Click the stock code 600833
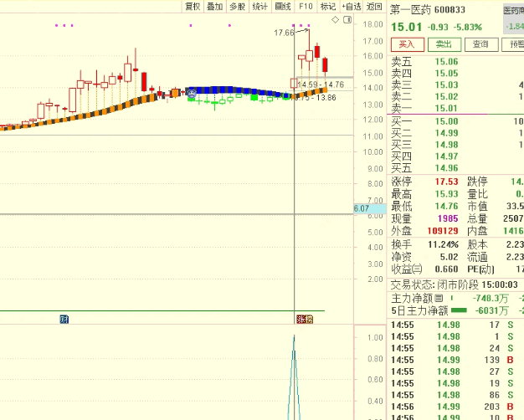Viewport: 524px width, 420px height. (450, 10)
